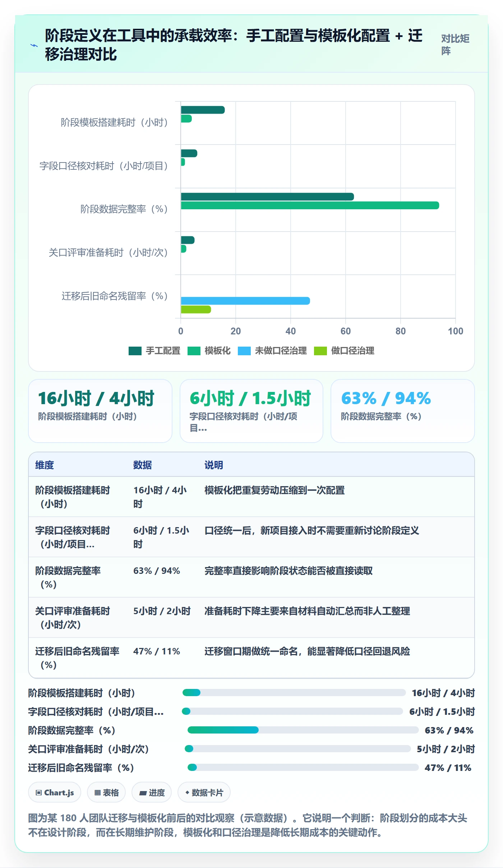
Task: Click the text 口径统一后，新项目接入时不需要重新讨论阶段定义
Action: [312, 530]
